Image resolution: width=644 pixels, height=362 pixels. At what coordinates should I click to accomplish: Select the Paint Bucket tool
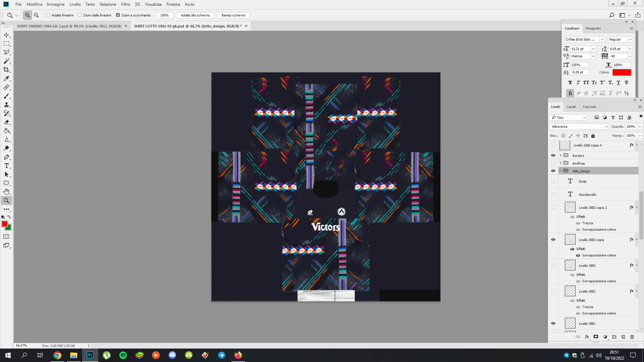[7, 131]
